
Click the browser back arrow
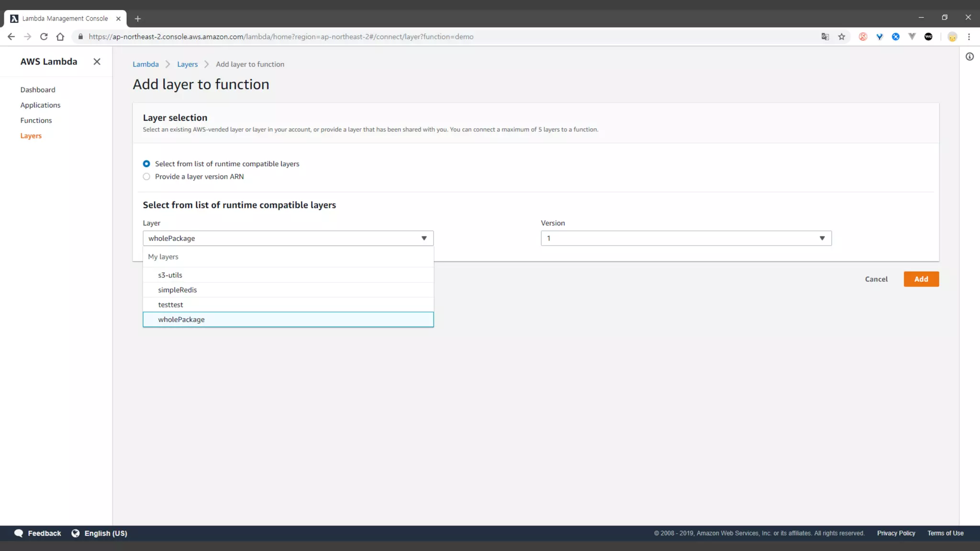click(11, 37)
